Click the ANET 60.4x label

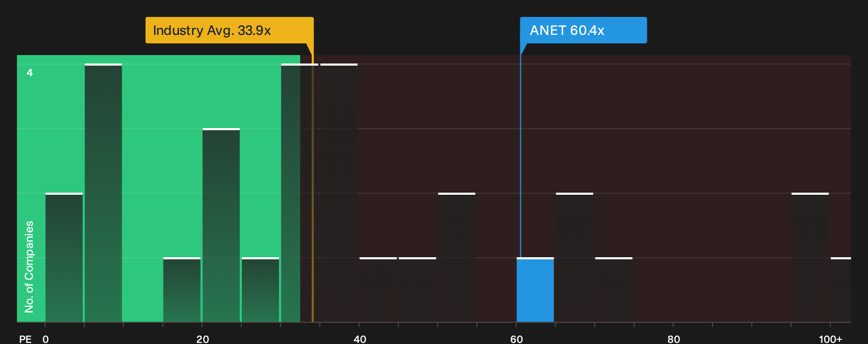pyautogui.click(x=583, y=30)
